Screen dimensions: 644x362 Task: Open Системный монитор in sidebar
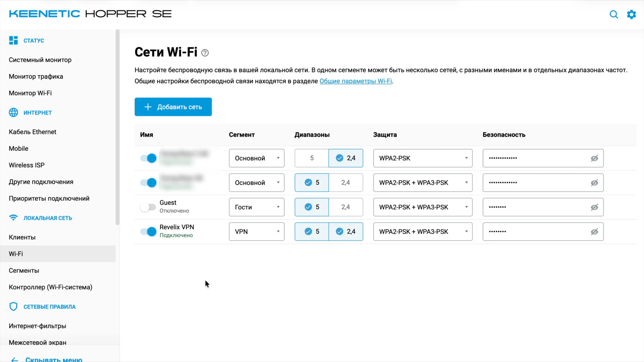point(40,60)
